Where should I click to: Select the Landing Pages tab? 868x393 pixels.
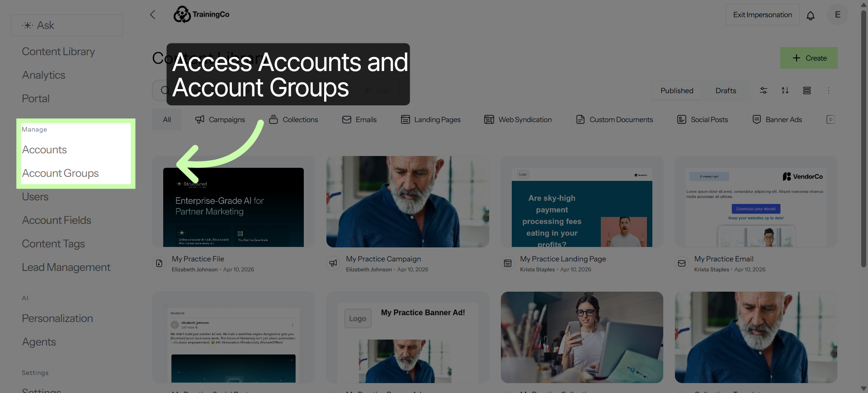tap(431, 119)
